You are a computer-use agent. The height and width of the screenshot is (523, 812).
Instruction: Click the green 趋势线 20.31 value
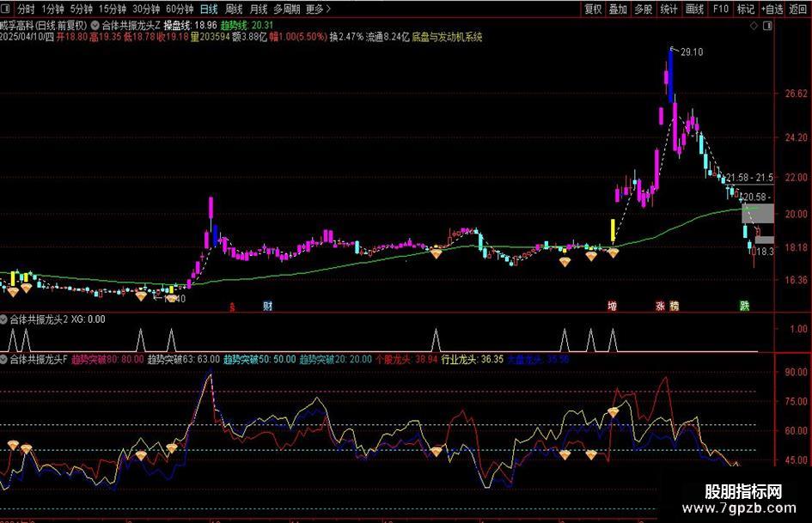coord(247,25)
